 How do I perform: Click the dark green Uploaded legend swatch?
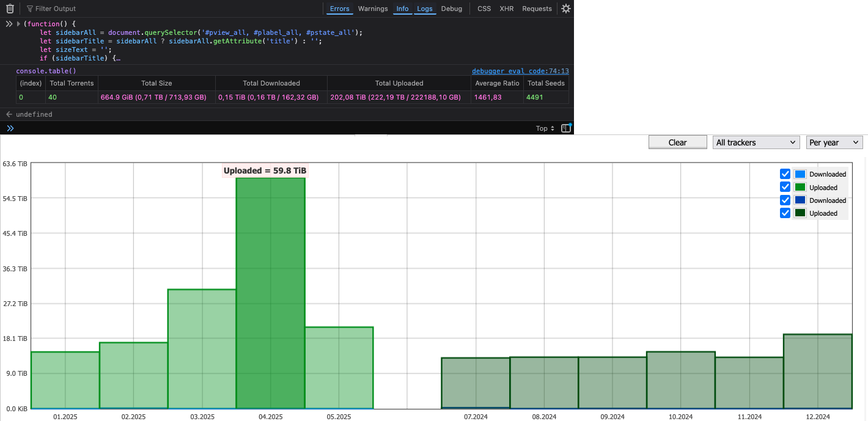click(800, 213)
